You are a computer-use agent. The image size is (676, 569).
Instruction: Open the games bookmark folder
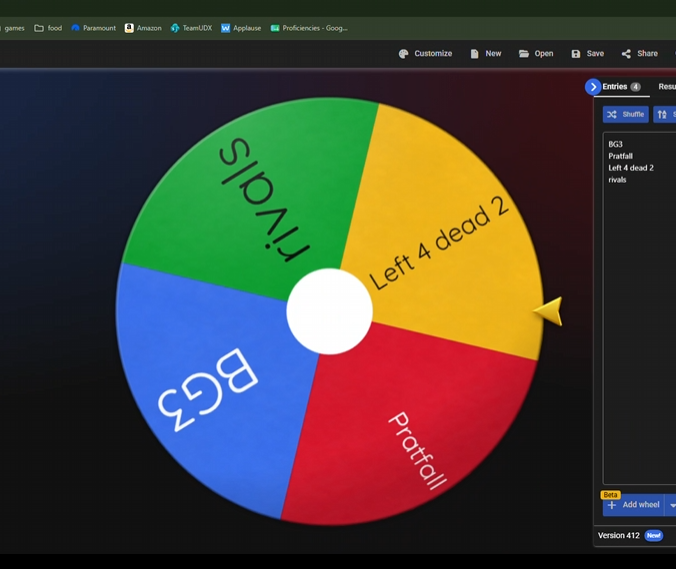click(13, 28)
